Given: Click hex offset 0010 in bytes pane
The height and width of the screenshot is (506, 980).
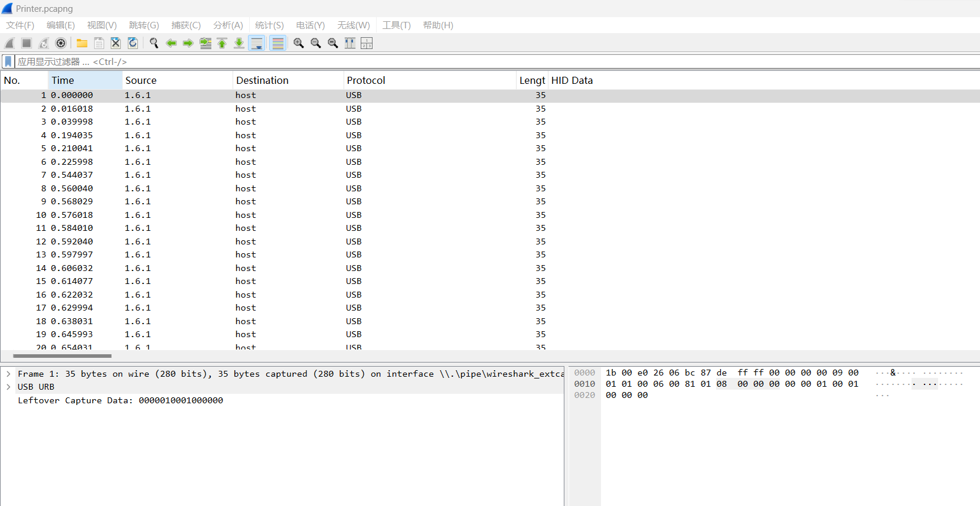Looking at the screenshot, I should 584,384.
